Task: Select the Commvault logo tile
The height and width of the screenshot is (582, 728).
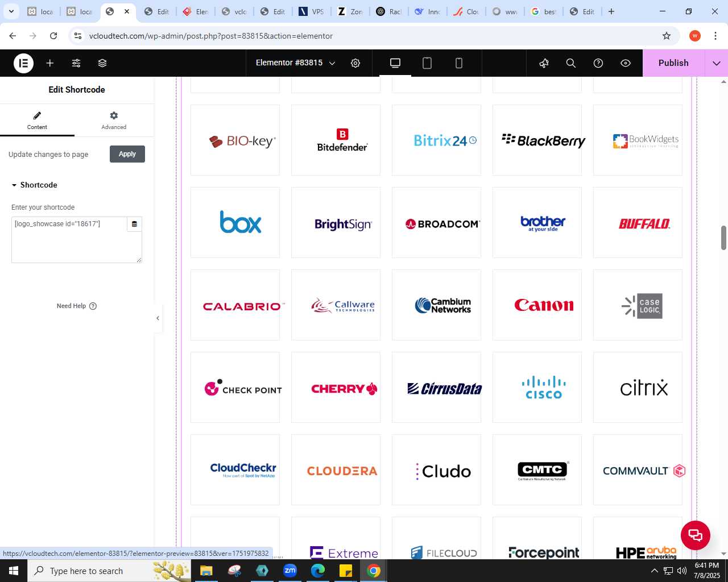Action: click(638, 469)
